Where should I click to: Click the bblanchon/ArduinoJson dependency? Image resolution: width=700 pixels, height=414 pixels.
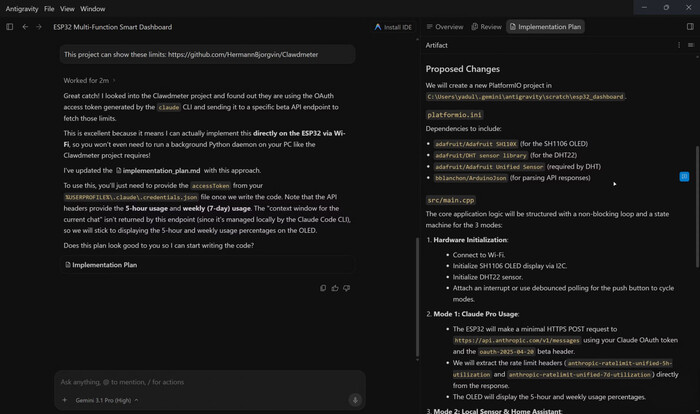(471, 178)
